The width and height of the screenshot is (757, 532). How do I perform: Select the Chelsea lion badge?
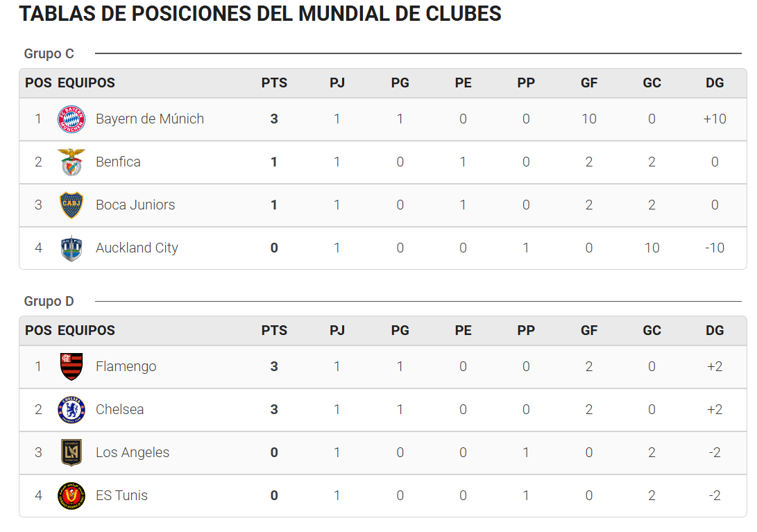71,410
